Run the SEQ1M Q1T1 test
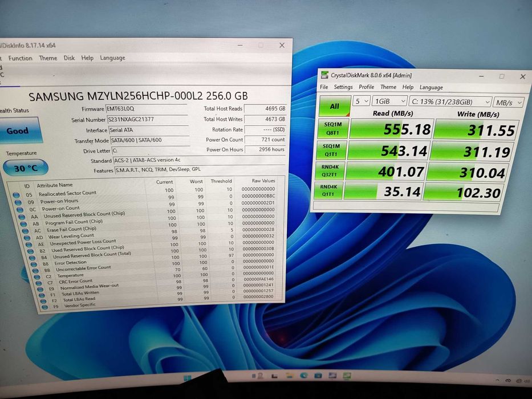 tap(330, 150)
